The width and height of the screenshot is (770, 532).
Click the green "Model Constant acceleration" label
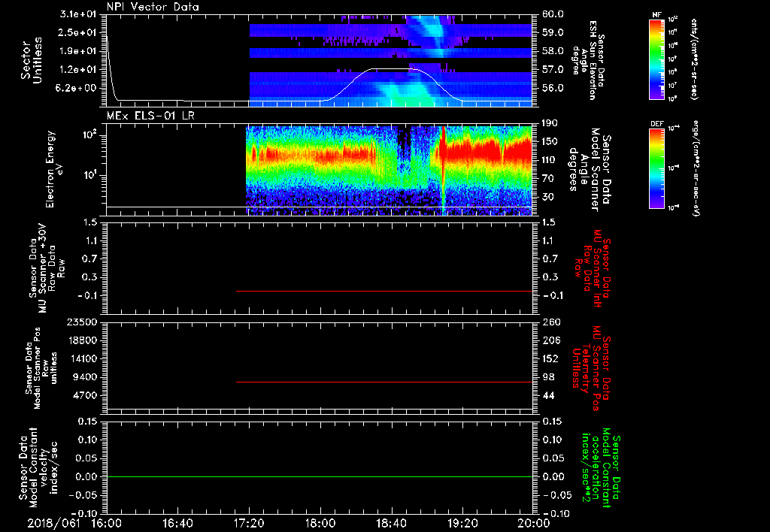pyautogui.click(x=602, y=469)
